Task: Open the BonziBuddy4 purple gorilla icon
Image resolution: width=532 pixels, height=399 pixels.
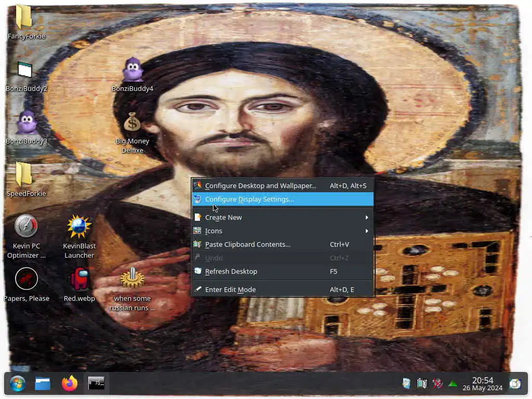Action: (132, 75)
